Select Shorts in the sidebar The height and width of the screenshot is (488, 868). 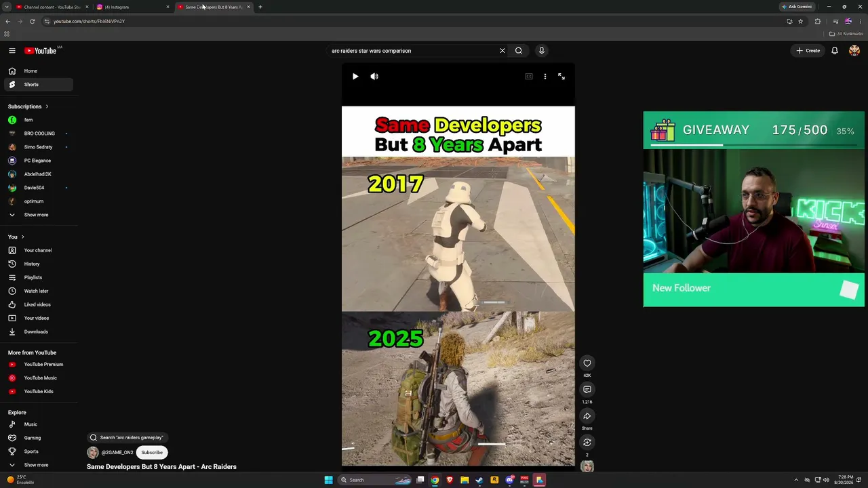tap(39, 85)
